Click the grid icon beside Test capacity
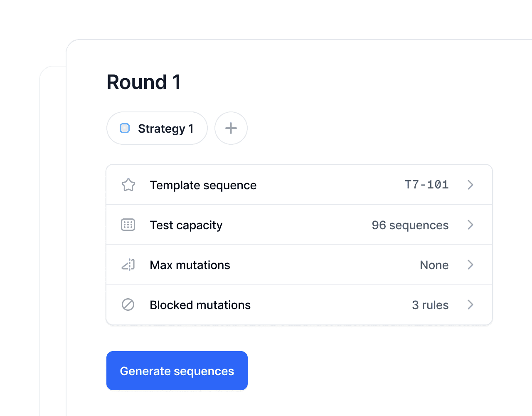 point(128,225)
